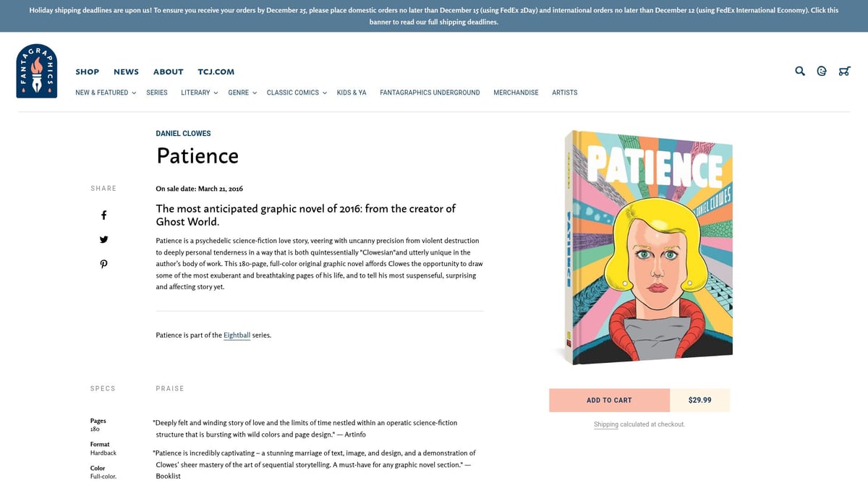Open the Eightball series link
This screenshot has height=488, width=868.
point(237,335)
